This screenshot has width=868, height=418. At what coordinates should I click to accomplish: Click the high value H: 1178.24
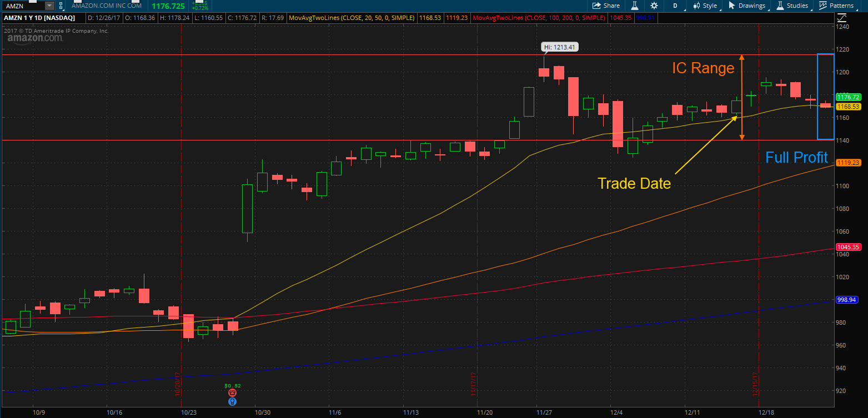coord(174,18)
